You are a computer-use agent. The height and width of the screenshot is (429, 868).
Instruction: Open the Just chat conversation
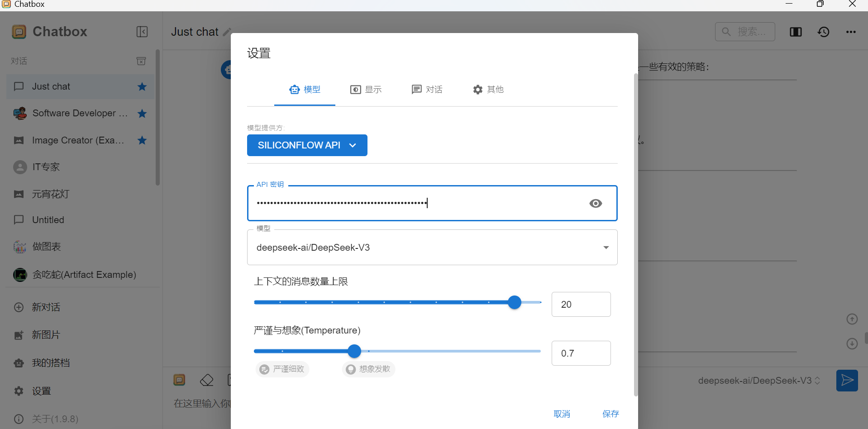[81, 86]
